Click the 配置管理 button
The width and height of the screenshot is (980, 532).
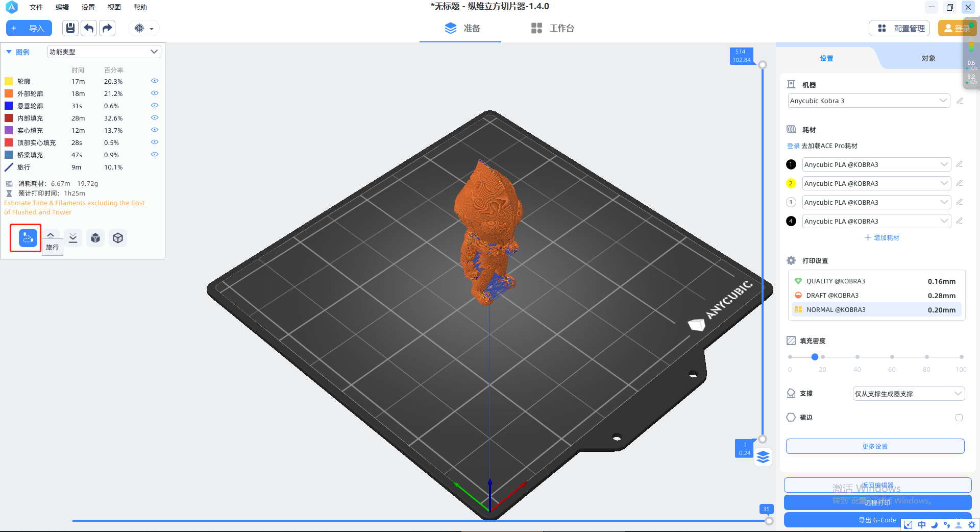tap(900, 28)
